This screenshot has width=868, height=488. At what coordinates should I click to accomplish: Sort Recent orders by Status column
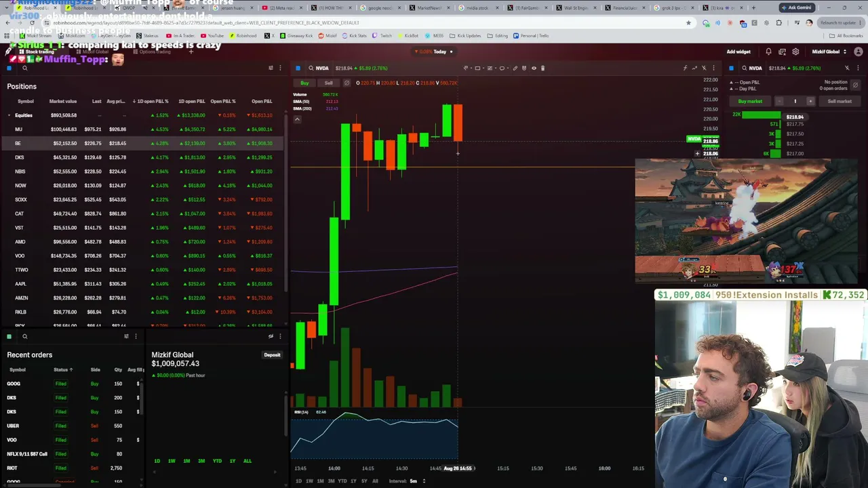click(63, 369)
